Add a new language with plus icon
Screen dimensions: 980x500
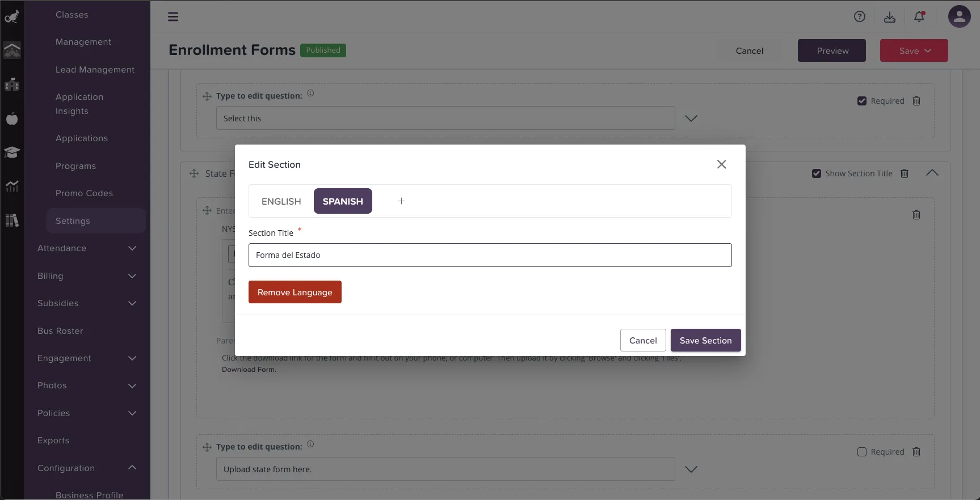coord(401,201)
